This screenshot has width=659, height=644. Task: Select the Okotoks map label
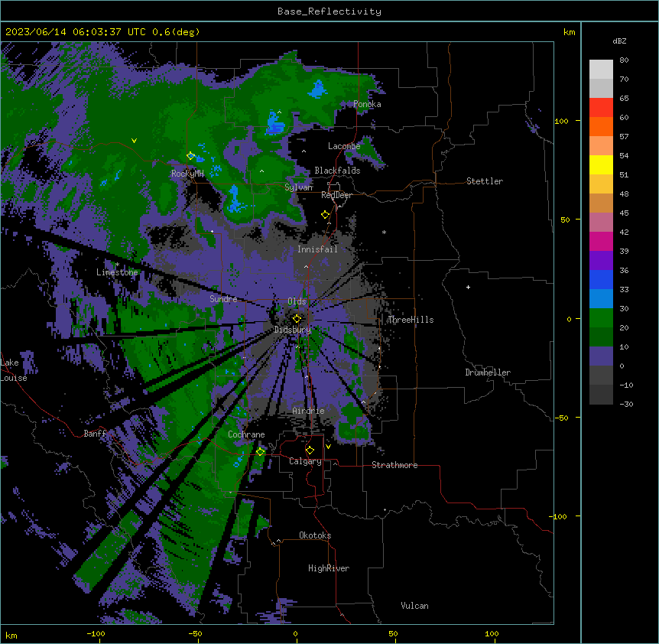coord(315,535)
